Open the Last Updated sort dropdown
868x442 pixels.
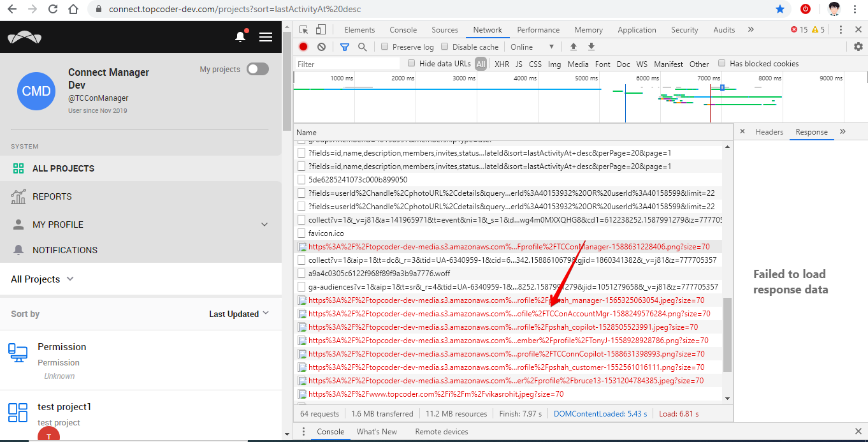coord(239,314)
